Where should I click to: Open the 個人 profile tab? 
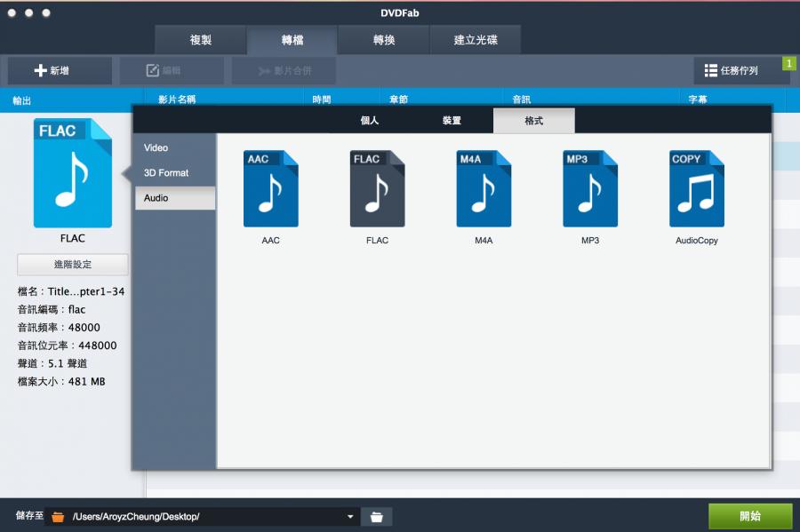tap(370, 121)
